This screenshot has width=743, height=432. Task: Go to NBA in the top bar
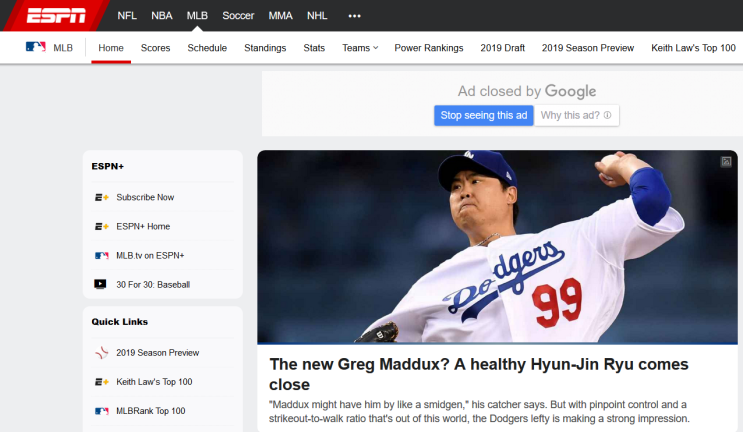pos(162,16)
